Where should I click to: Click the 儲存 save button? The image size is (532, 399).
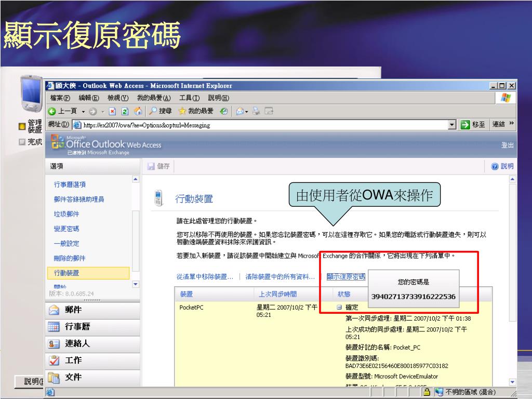(x=159, y=166)
